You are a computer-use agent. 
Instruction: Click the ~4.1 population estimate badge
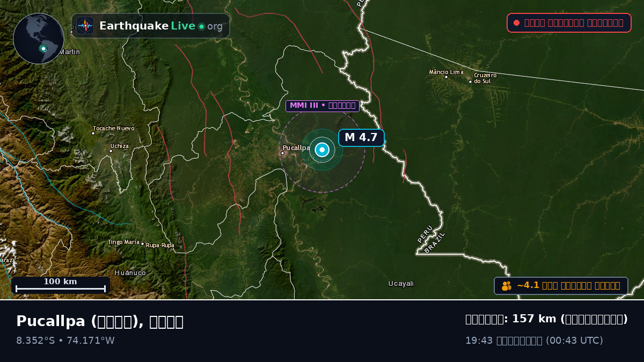(x=561, y=286)
